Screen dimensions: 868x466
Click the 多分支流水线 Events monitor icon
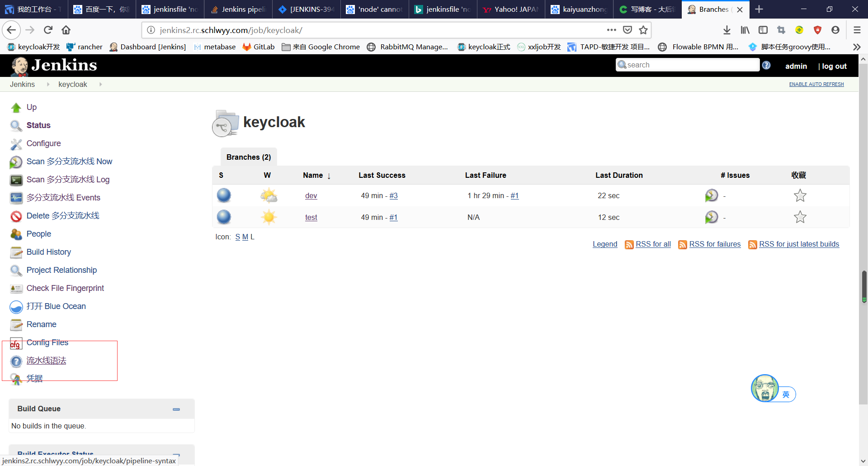[16, 198]
